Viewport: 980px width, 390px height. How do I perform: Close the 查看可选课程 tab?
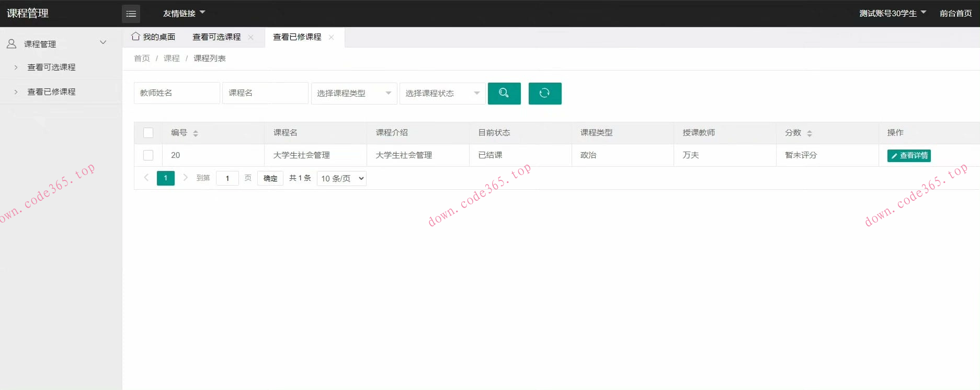point(251,37)
